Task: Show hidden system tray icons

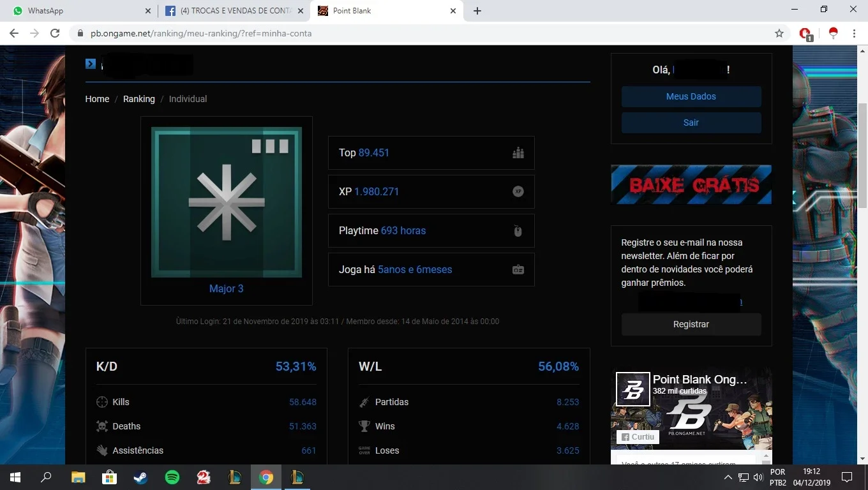Action: coord(728,477)
